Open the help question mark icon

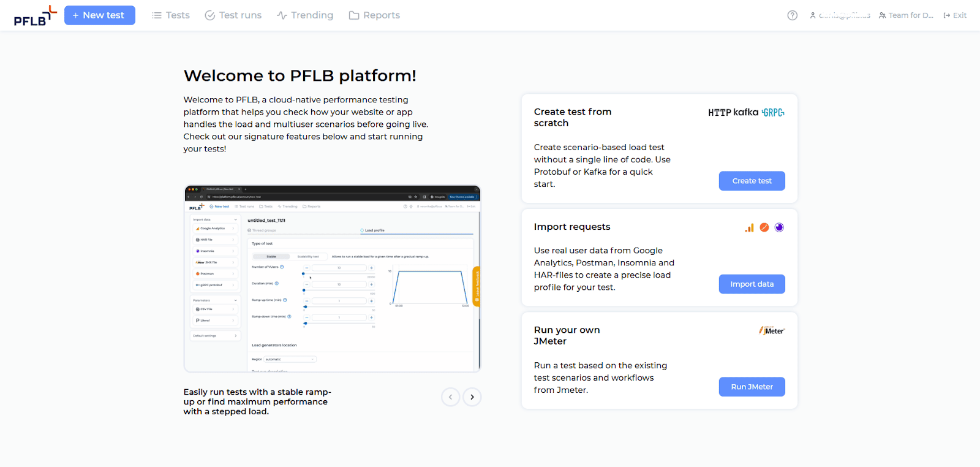point(793,15)
